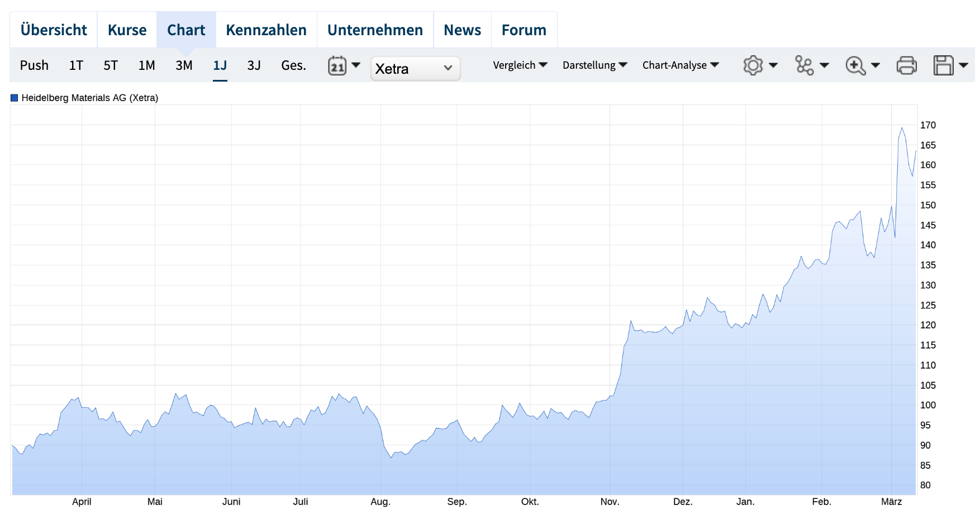Set chart range to 1M

pos(146,65)
